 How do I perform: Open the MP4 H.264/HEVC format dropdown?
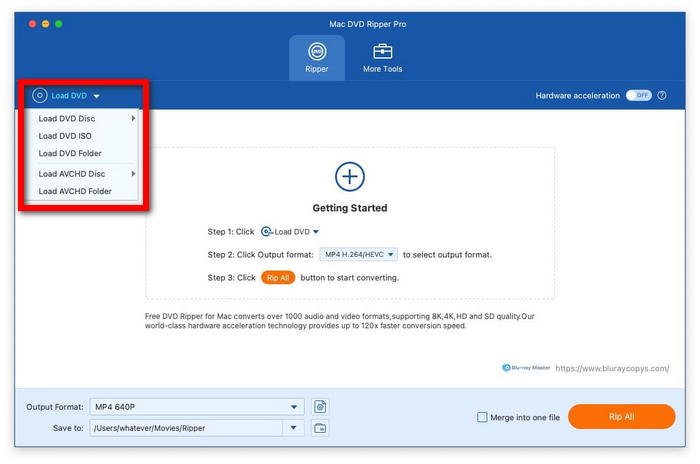pos(359,255)
